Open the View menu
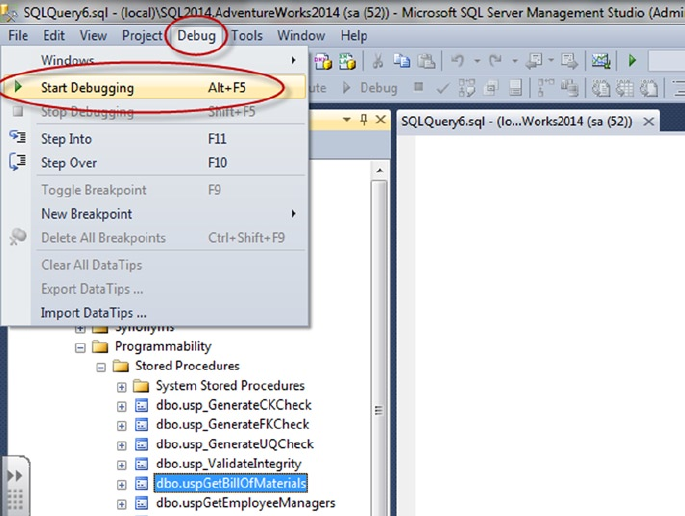Viewport: 685px width, 516px height. [x=93, y=35]
